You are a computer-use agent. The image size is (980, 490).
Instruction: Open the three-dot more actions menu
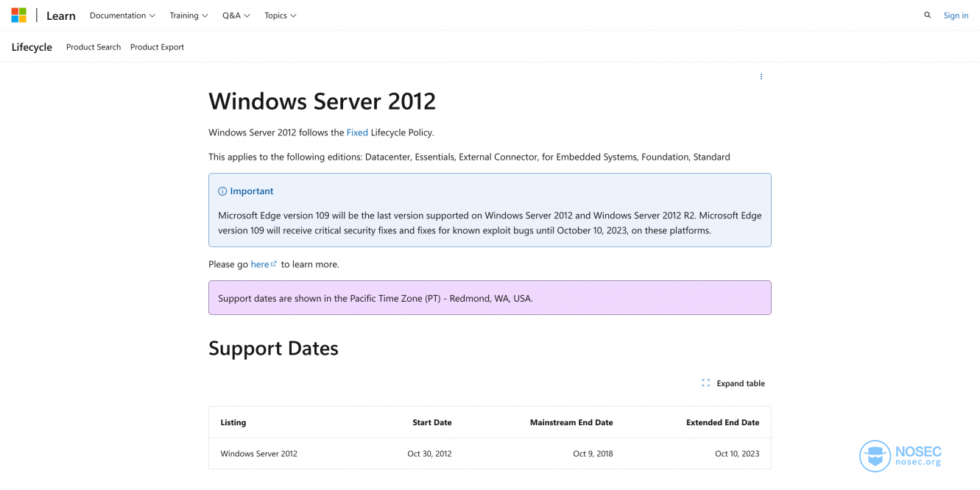761,77
